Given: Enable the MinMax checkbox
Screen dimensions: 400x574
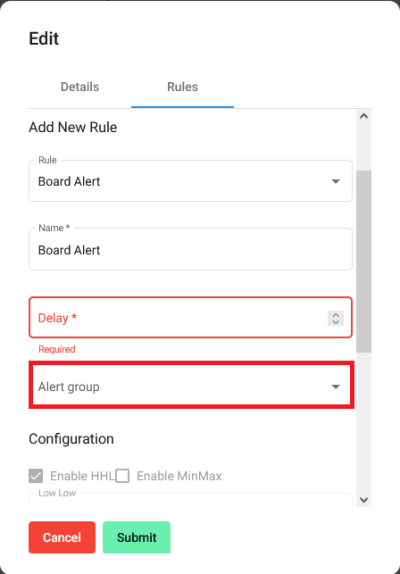Looking at the screenshot, I should 123,476.
